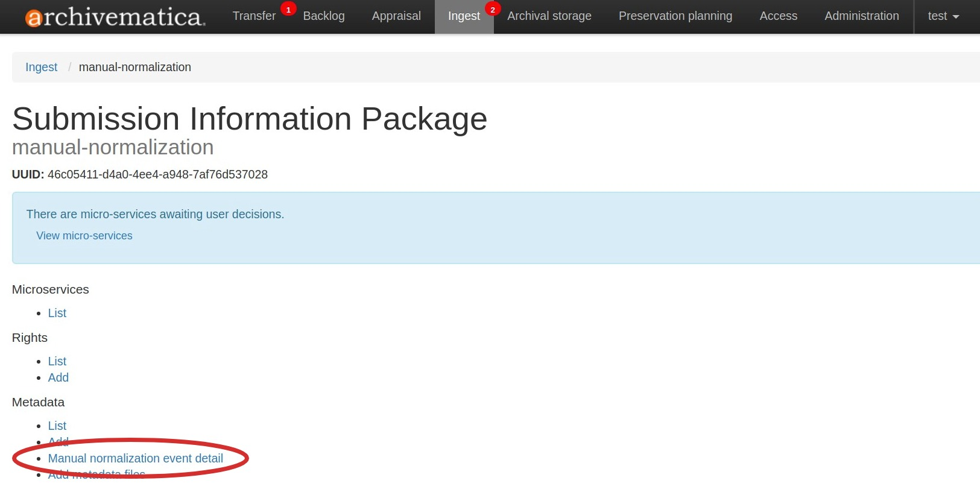
Task: Select the Ingest tab
Action: coord(463,16)
